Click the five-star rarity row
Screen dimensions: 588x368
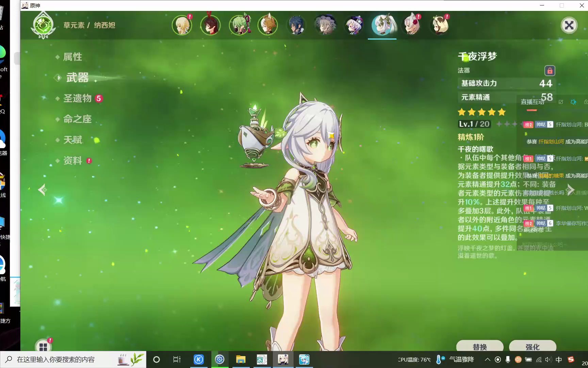click(x=481, y=112)
